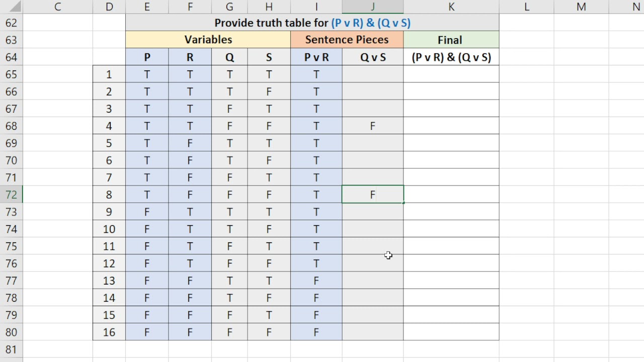
Task: Click the empty Final cell in row 72
Action: click(451, 195)
